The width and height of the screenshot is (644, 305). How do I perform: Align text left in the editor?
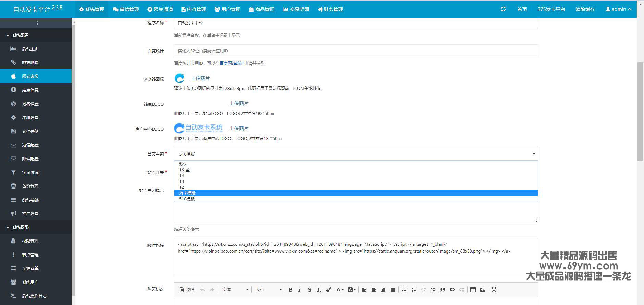pyautogui.click(x=364, y=290)
